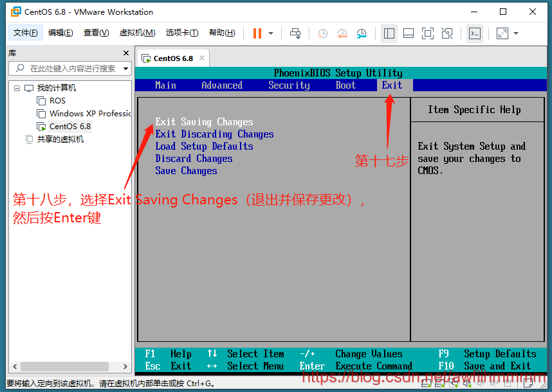552x392 pixels.
Task: Revert virtual machine to previous snapshot
Action: pos(342,33)
